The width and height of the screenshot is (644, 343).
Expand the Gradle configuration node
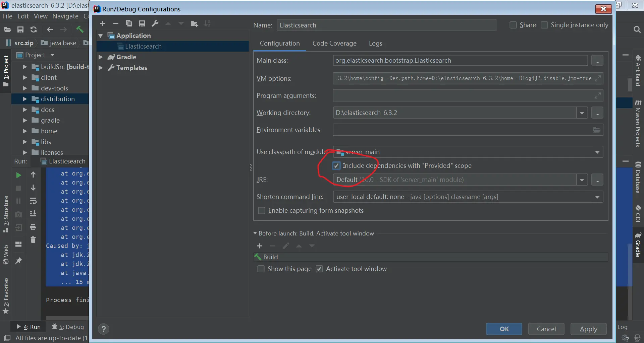point(101,57)
